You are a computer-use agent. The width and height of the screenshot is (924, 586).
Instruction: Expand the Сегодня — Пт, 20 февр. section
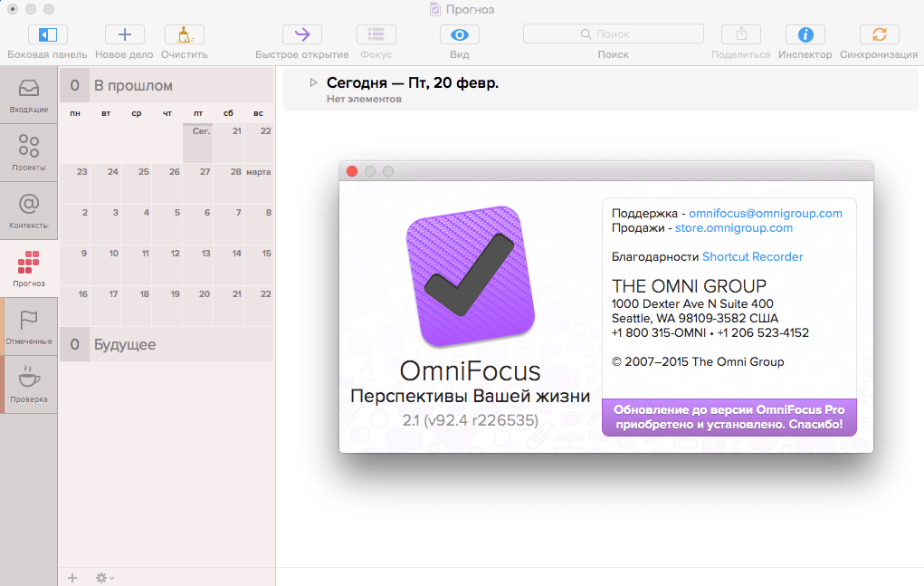[x=313, y=82]
